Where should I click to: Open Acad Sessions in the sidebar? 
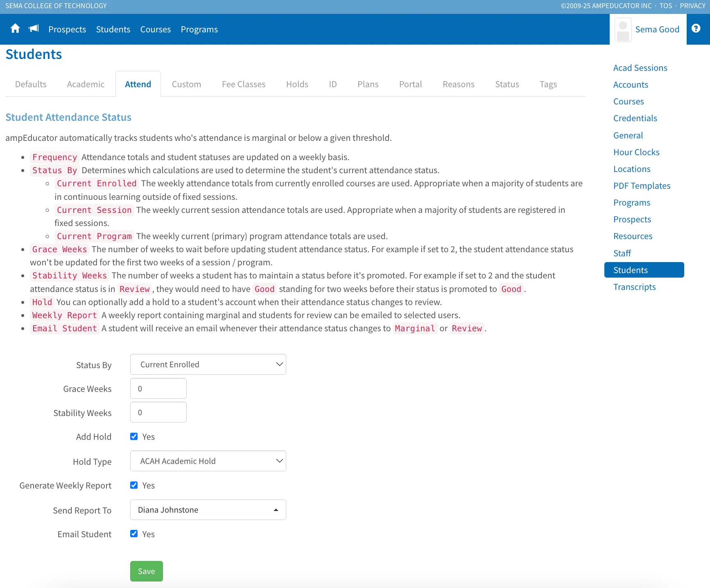click(640, 68)
